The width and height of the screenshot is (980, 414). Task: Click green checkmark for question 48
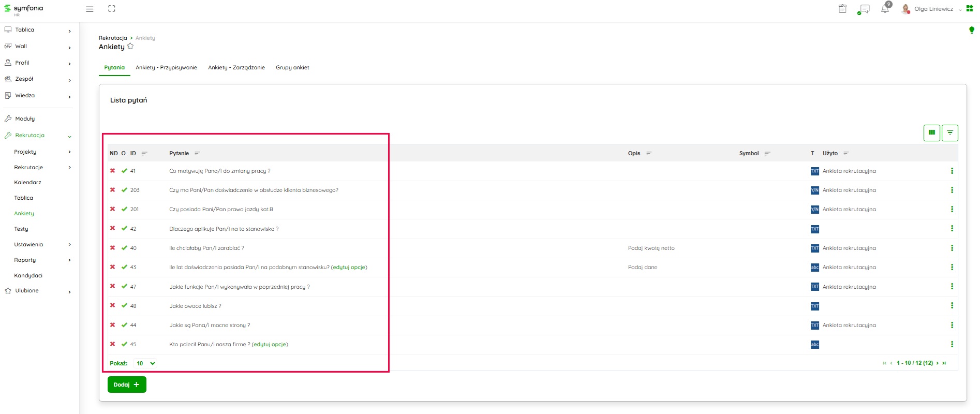point(124,305)
